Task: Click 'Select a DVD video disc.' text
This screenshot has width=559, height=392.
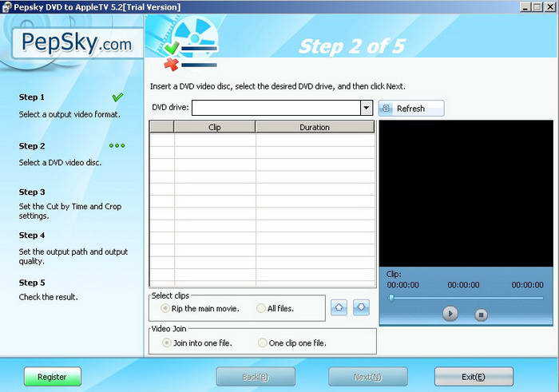Action: click(60, 163)
